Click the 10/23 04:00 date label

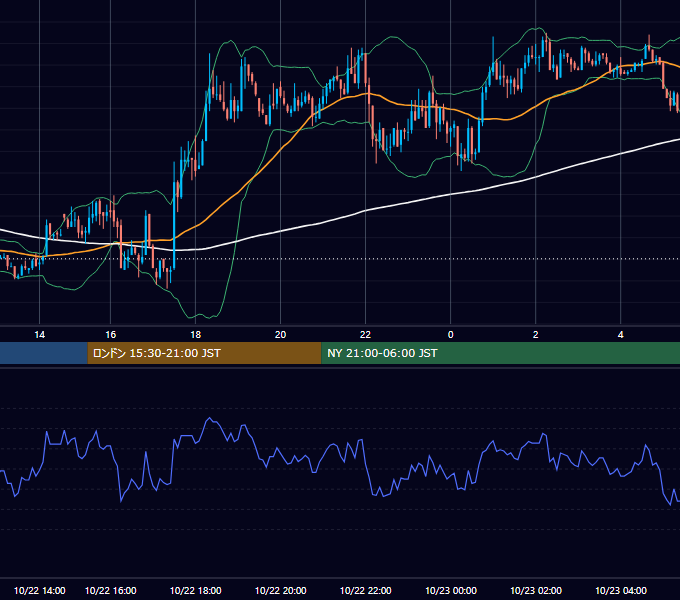tap(621, 590)
